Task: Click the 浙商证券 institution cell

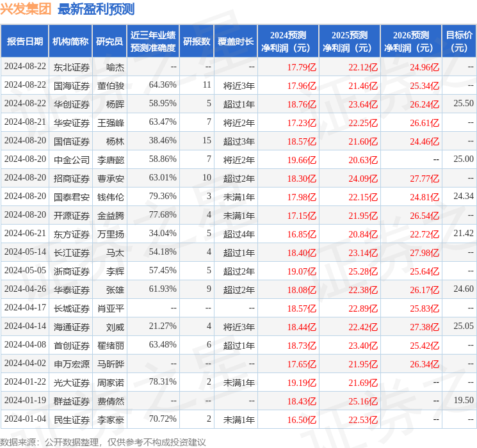Action: (72, 271)
